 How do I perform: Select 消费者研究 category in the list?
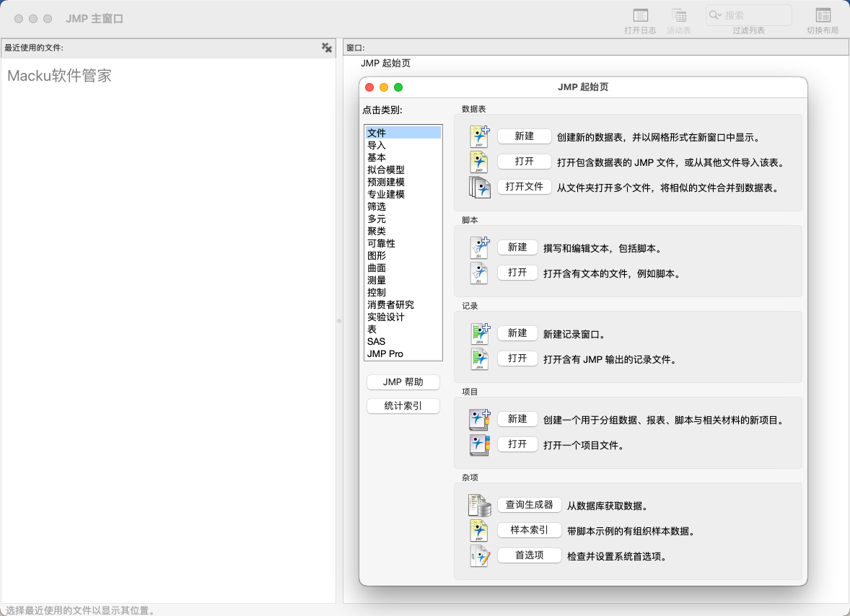point(403,304)
